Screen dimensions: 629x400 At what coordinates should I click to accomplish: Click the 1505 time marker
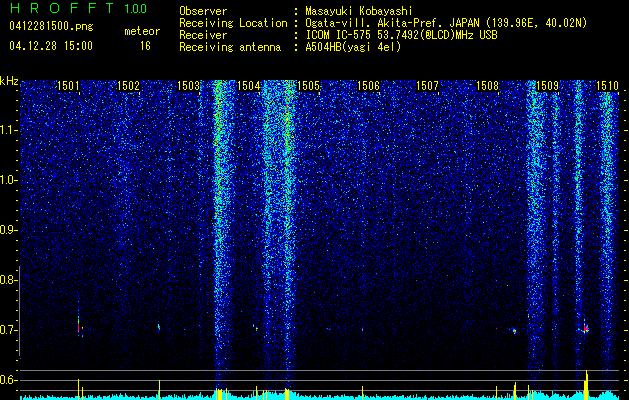coord(308,85)
